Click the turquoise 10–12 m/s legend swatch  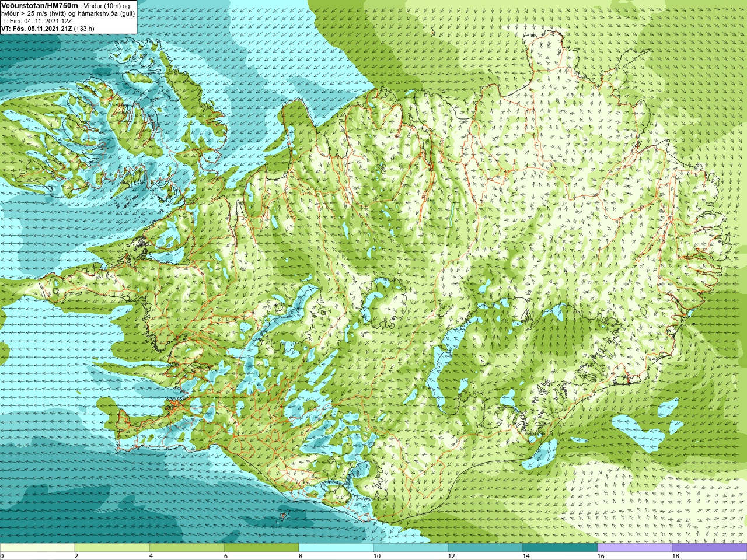[411, 548]
